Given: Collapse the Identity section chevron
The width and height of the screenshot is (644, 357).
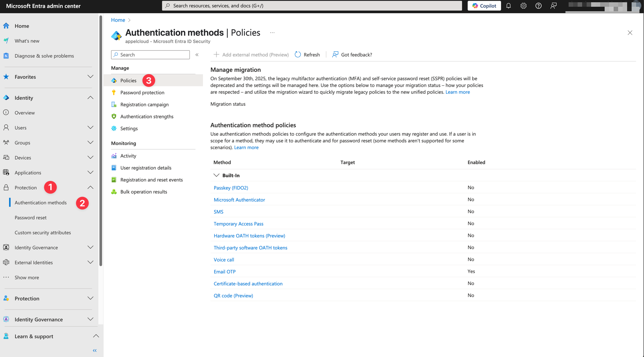Looking at the screenshot, I should click(x=90, y=98).
